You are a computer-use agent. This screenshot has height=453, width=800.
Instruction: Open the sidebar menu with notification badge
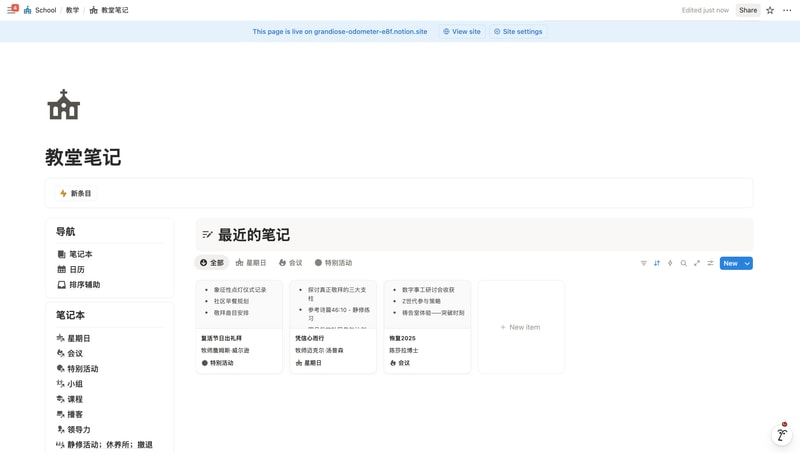coord(12,9)
